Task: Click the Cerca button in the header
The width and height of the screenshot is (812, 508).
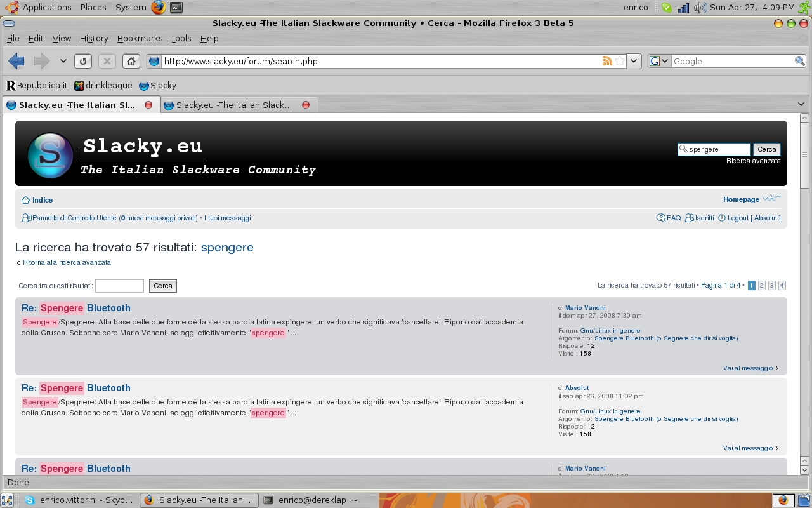Action: [x=767, y=149]
